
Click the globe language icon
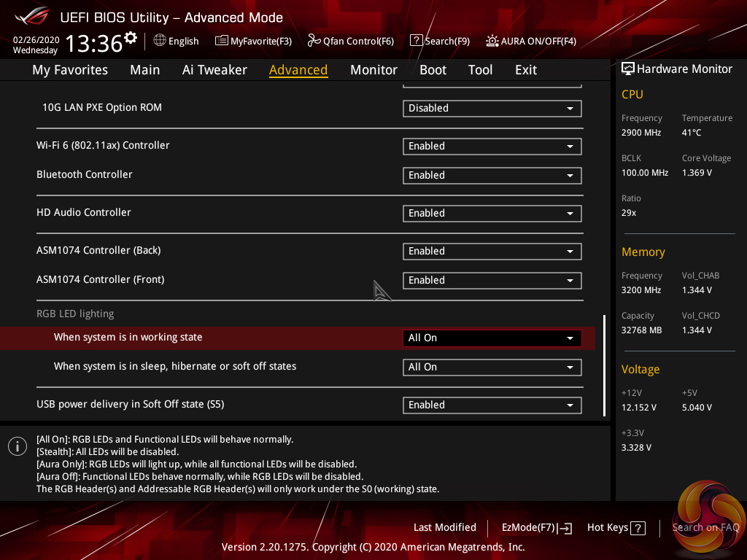tap(160, 41)
